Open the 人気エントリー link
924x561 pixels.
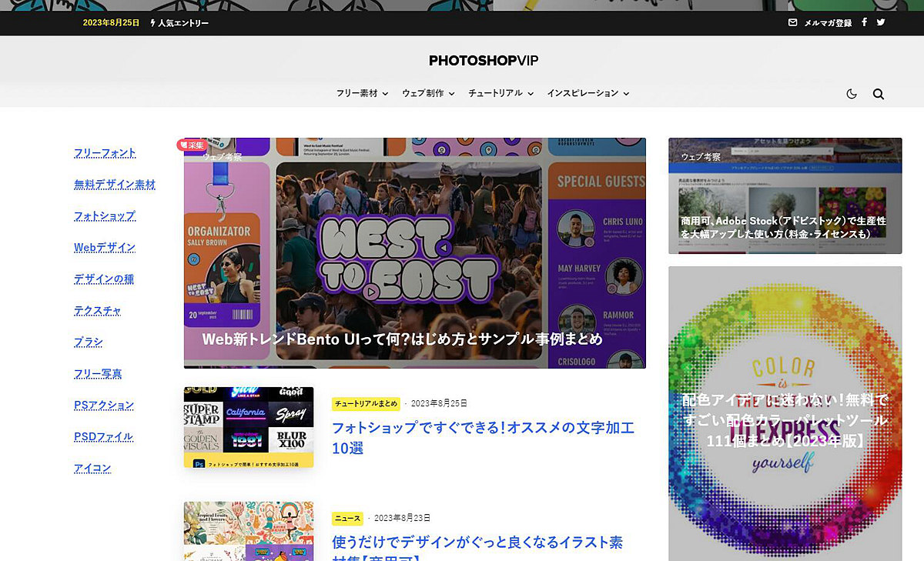pyautogui.click(x=183, y=23)
